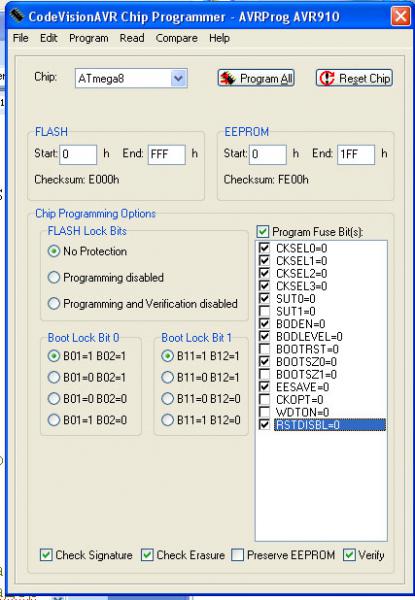Click the EEPROM Start address field

coord(268,154)
